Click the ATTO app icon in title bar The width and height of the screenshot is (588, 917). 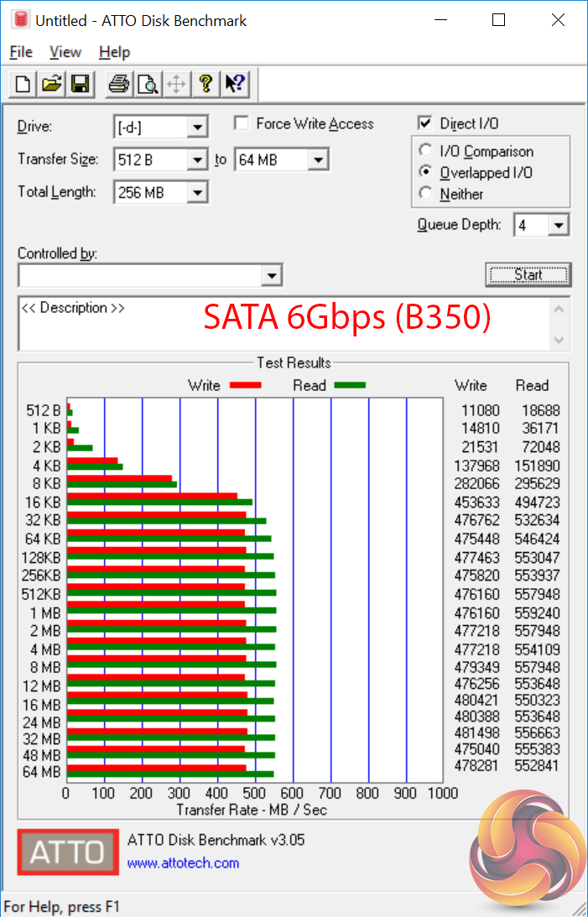tap(21, 20)
